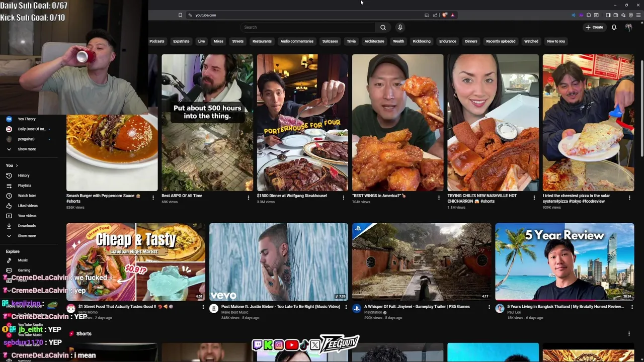Select the Recently uploaded filter chip

tap(501, 41)
